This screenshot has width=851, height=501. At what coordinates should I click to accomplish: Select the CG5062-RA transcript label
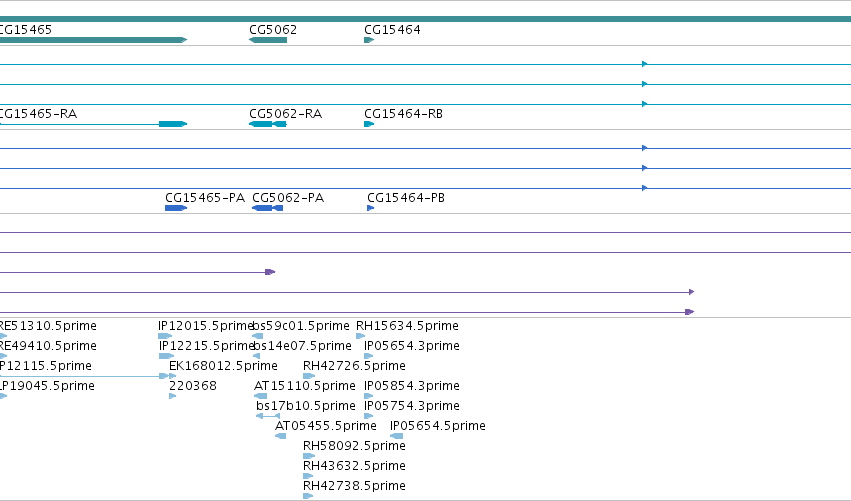point(285,114)
